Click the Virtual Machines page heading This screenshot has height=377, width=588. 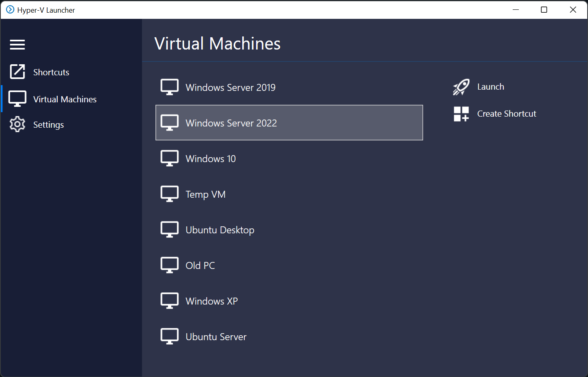coord(217,43)
